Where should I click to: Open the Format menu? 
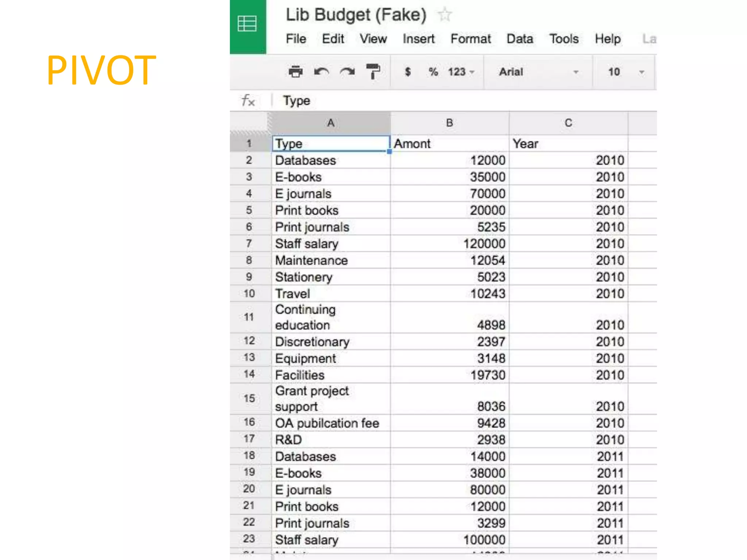pyautogui.click(x=471, y=39)
